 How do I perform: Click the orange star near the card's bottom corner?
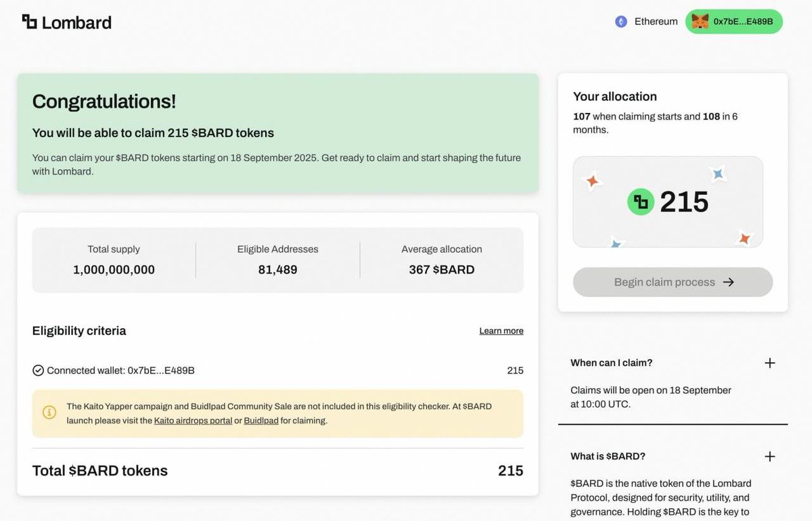[x=744, y=238]
